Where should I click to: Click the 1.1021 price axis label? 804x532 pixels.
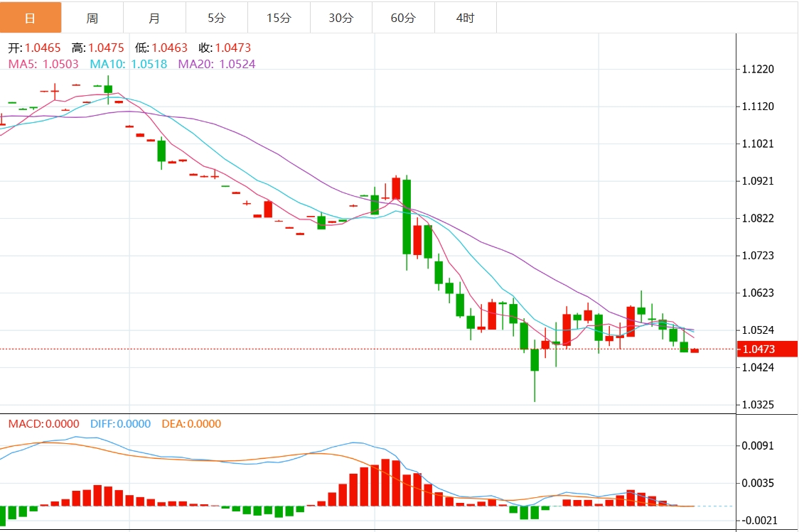tap(758, 144)
